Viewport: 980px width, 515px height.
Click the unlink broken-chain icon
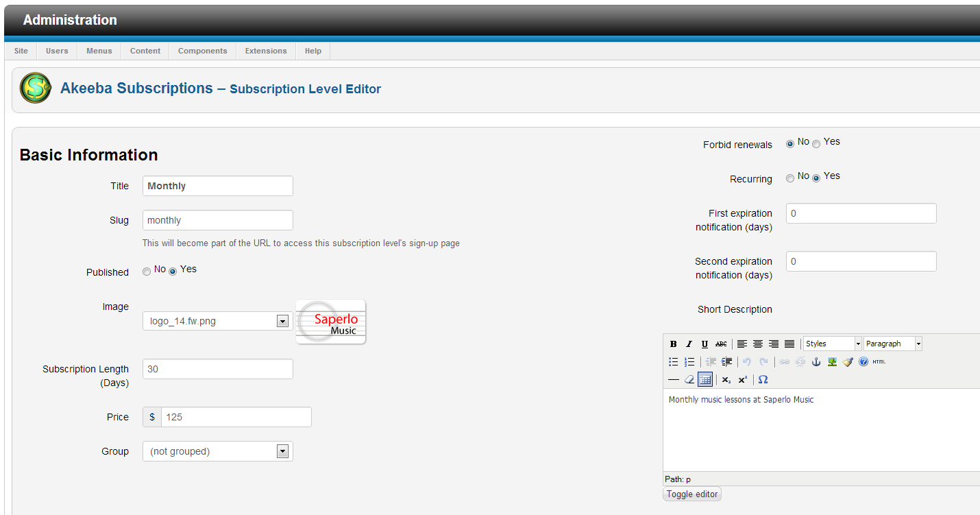[800, 361]
